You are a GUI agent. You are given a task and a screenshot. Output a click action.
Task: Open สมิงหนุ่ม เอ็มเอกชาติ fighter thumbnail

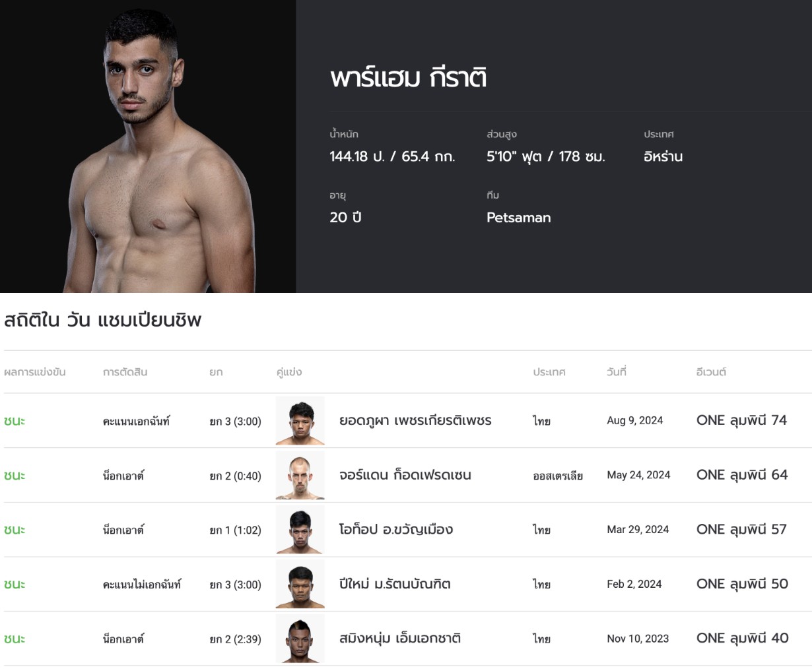point(300,639)
